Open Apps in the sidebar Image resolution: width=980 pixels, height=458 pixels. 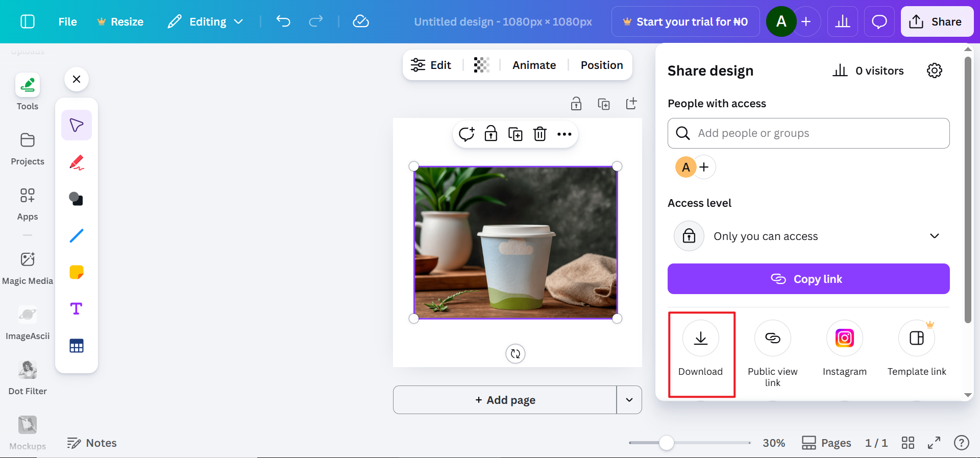pos(28,204)
